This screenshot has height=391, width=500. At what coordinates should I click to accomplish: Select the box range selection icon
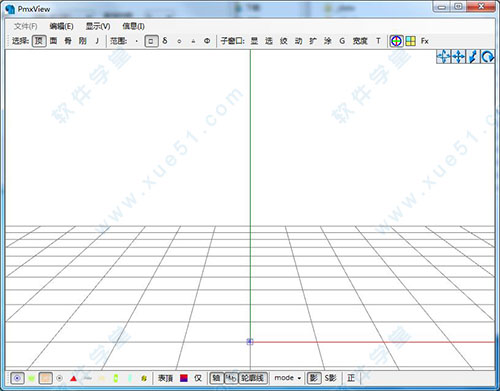click(x=151, y=41)
